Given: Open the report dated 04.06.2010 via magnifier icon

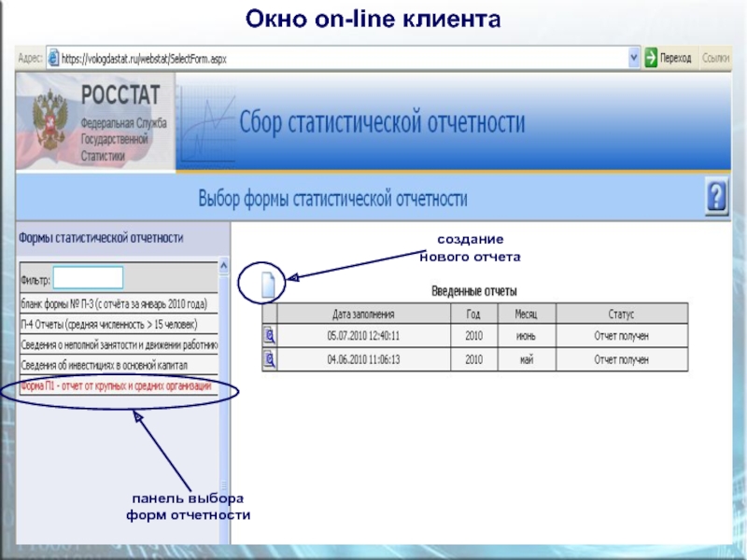Looking at the screenshot, I should click(270, 359).
